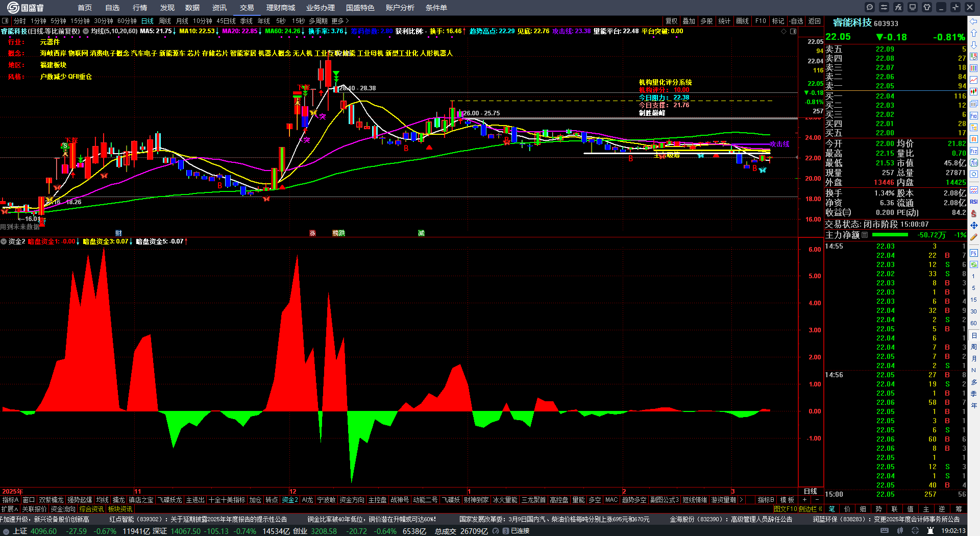Open the colored quote list icon in sidebar
This screenshot has width=980, height=536.
click(974, 68)
